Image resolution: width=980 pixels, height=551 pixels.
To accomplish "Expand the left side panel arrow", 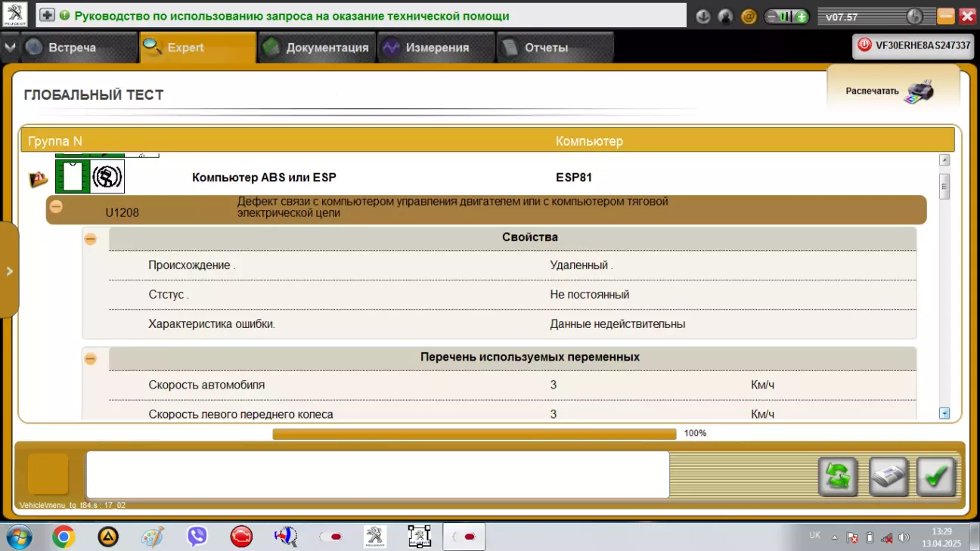I will coord(9,271).
